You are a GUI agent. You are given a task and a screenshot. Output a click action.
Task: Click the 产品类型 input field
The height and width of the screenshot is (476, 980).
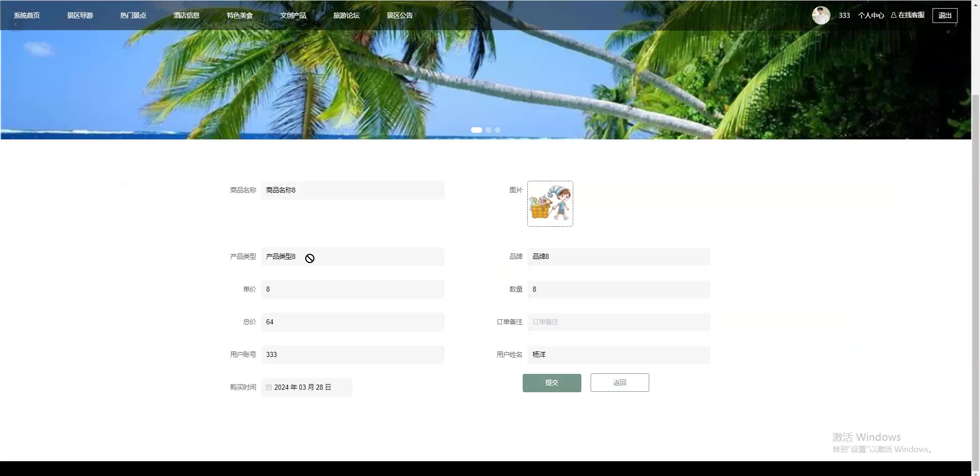[353, 256]
